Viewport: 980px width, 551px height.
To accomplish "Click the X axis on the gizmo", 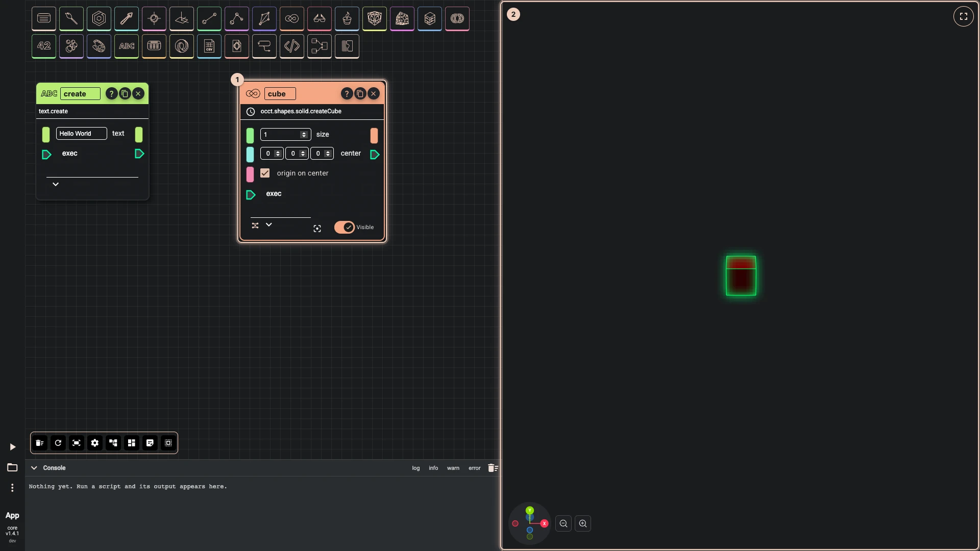I will (x=544, y=523).
